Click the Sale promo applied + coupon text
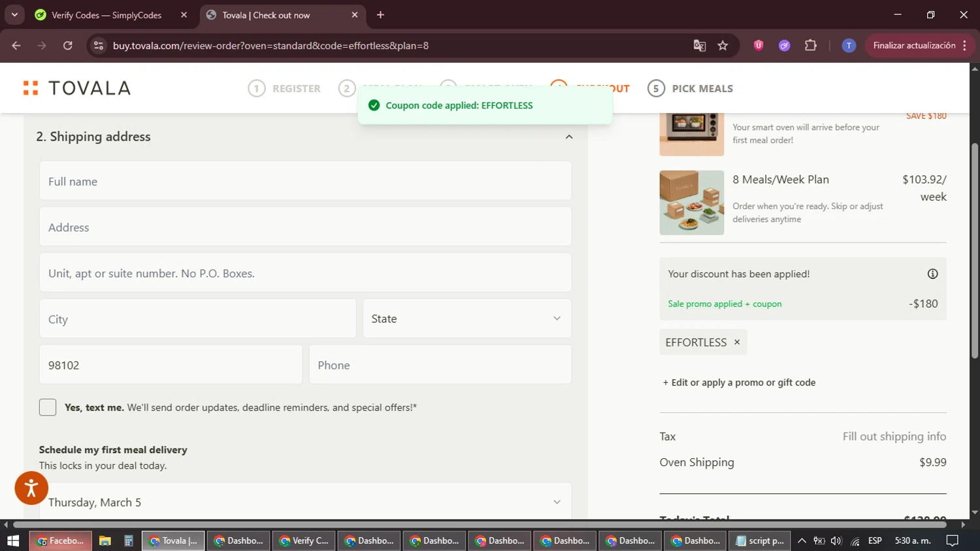The image size is (980, 551). pos(725,304)
